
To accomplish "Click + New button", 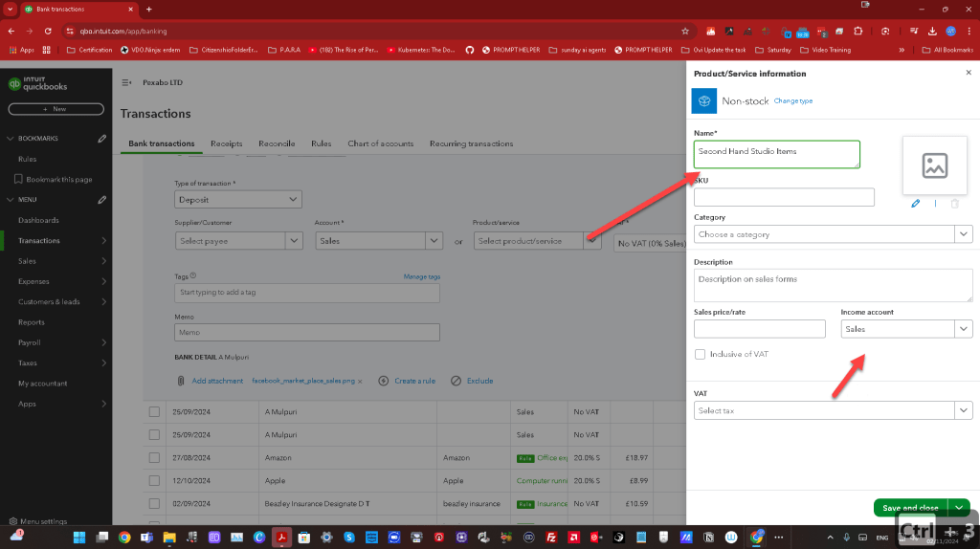I will [56, 109].
